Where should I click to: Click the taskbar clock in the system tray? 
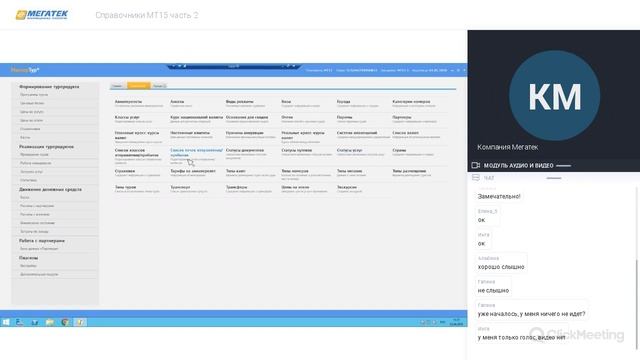click(456, 322)
